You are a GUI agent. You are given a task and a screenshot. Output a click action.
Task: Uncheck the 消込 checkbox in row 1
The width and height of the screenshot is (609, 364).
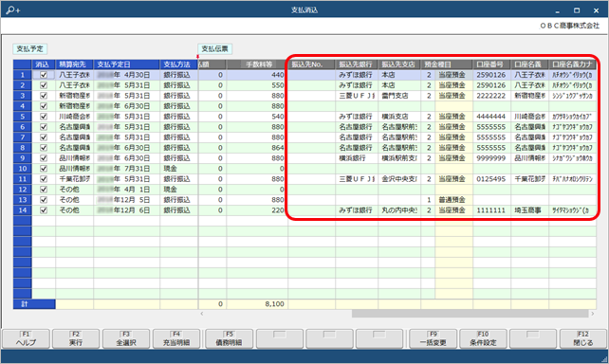[44, 75]
